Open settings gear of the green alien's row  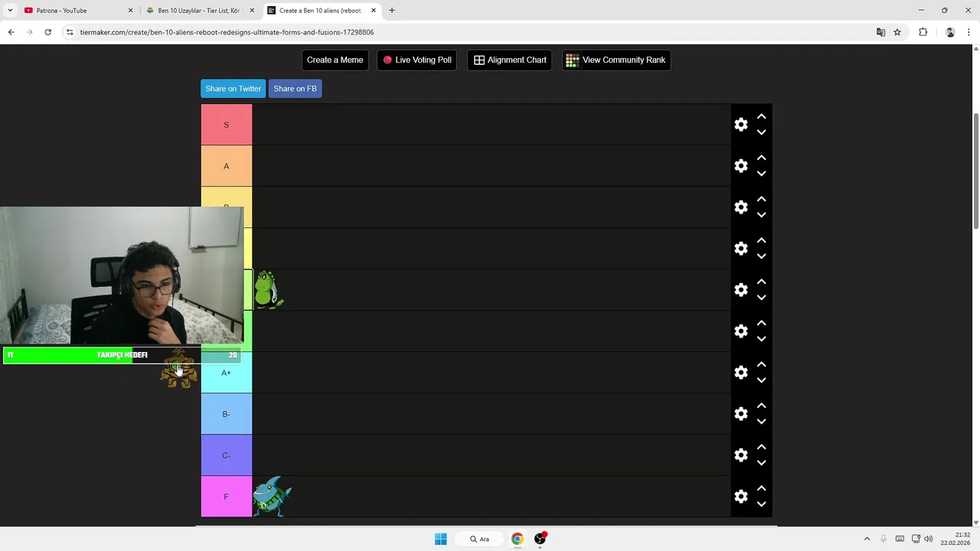tap(740, 290)
